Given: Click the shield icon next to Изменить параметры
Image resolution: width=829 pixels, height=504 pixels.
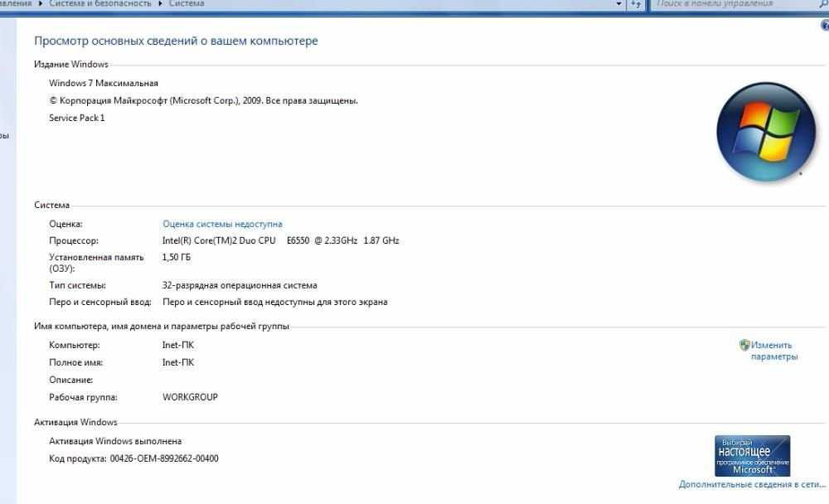Looking at the screenshot, I should point(744,345).
